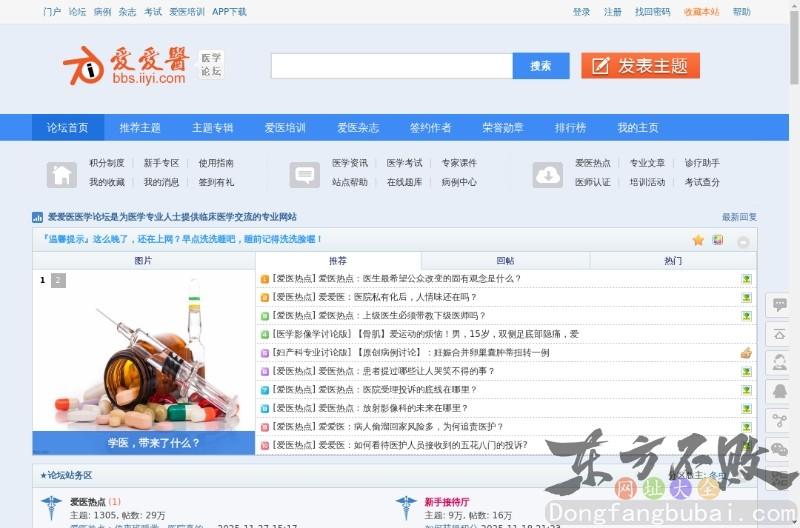
Task: Click the customer service avatar sidebar icon
Action: [780, 363]
